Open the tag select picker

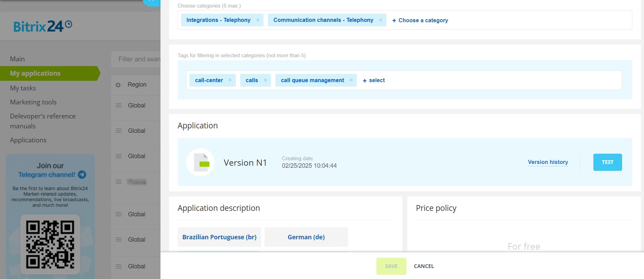374,80
